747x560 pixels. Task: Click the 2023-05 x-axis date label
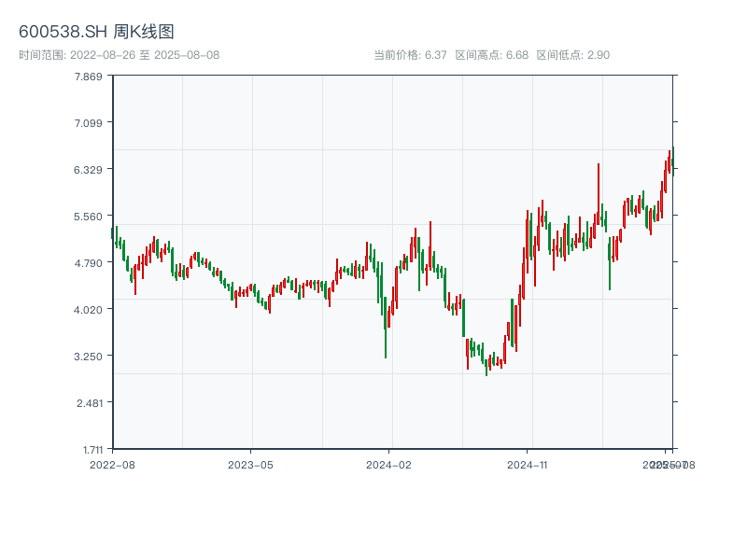[x=250, y=464]
